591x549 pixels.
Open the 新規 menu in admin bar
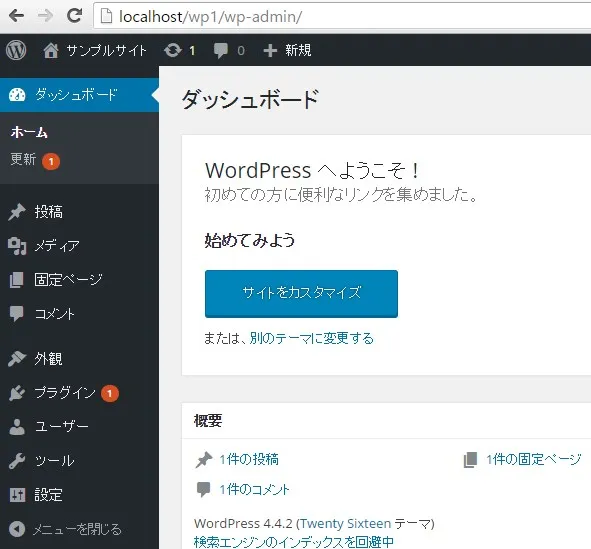click(298, 50)
